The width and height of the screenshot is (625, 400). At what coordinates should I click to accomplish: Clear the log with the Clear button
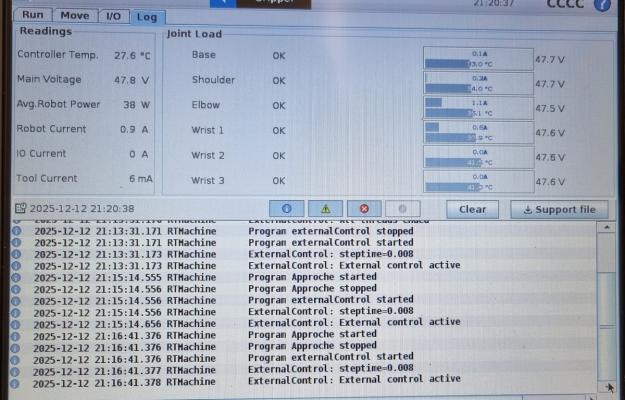[x=472, y=209]
